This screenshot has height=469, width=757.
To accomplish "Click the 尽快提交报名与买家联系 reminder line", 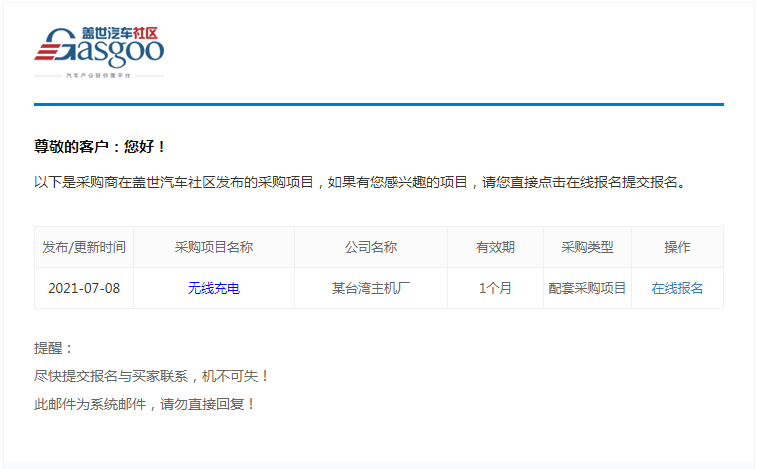I will pos(152,376).
